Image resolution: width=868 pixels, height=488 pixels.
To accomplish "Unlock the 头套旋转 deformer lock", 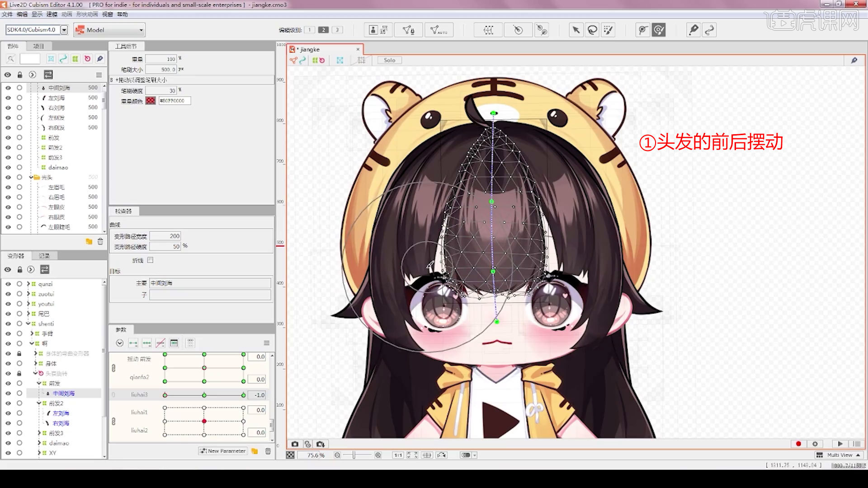I will pos(19,374).
